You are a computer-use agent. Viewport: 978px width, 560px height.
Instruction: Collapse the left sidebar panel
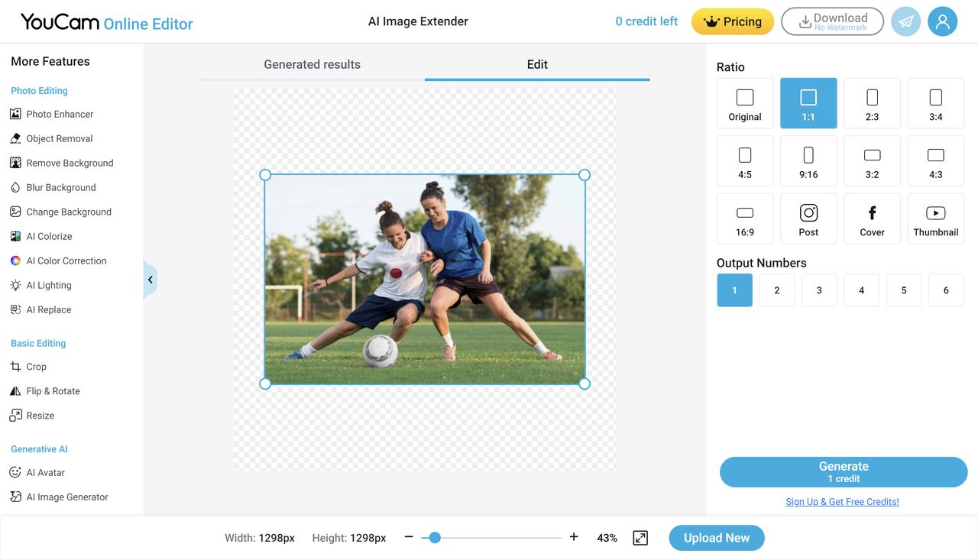(x=150, y=280)
